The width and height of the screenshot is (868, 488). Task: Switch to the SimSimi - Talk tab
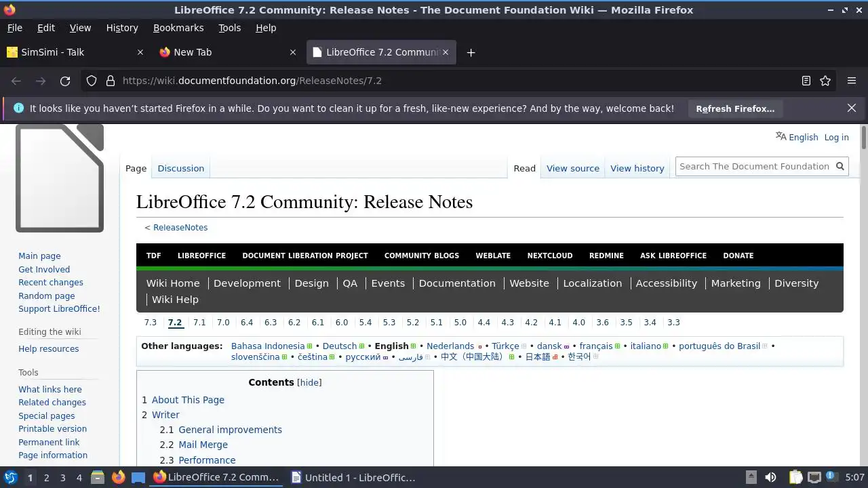pyautogui.click(x=75, y=52)
